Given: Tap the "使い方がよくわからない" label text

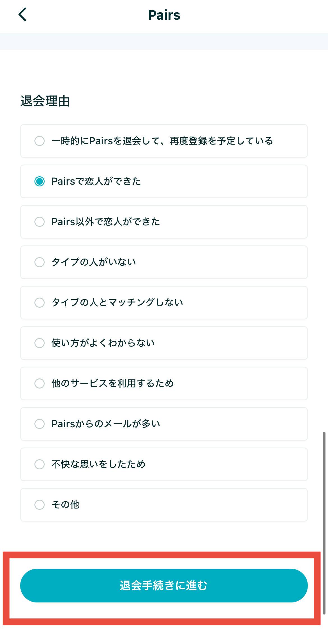Looking at the screenshot, I should pos(103,343).
